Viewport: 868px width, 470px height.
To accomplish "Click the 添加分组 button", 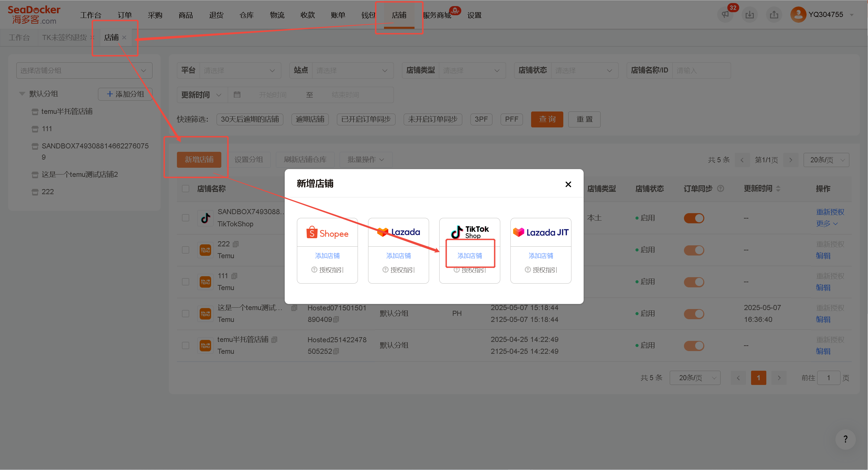I will (125, 94).
